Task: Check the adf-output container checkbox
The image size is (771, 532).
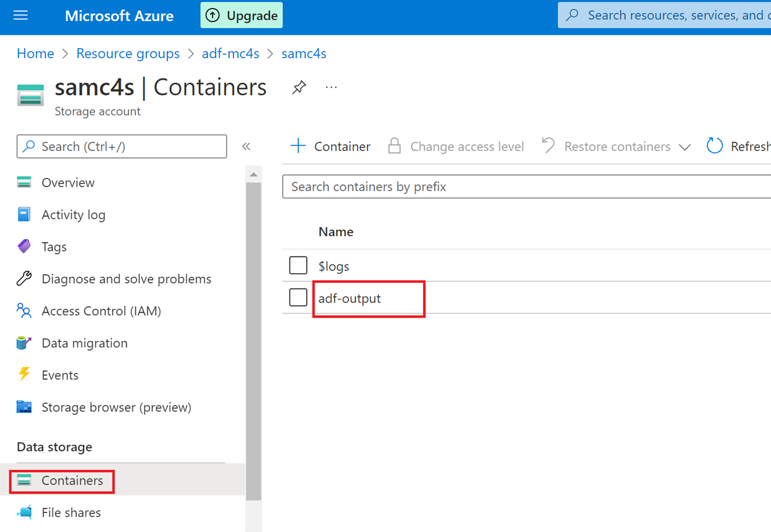Action: coord(298,297)
